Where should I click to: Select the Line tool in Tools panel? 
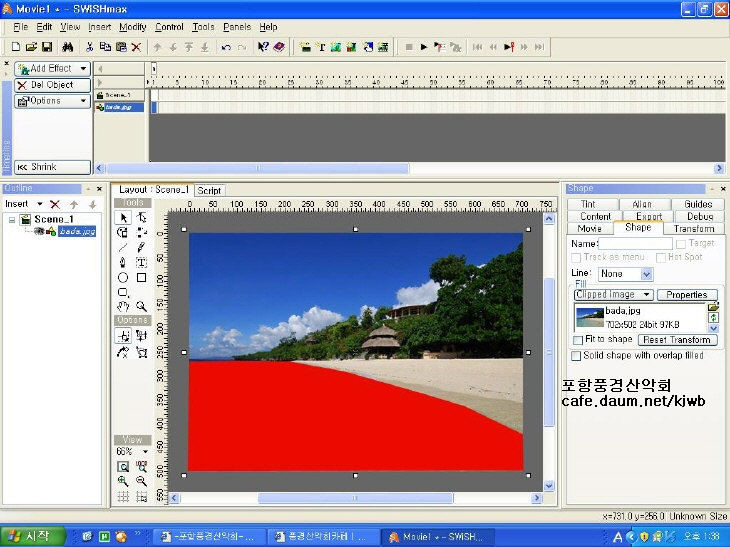point(123,247)
